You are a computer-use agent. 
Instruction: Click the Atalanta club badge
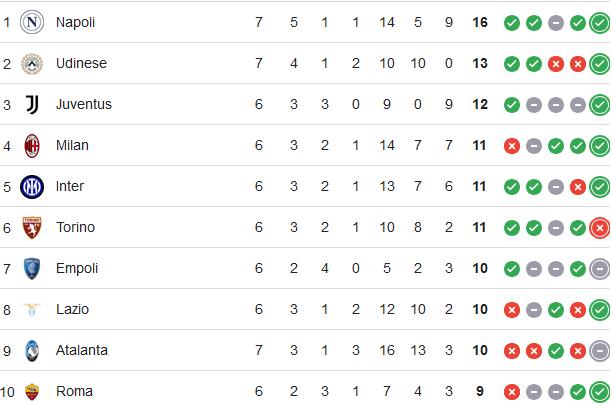tap(32, 350)
